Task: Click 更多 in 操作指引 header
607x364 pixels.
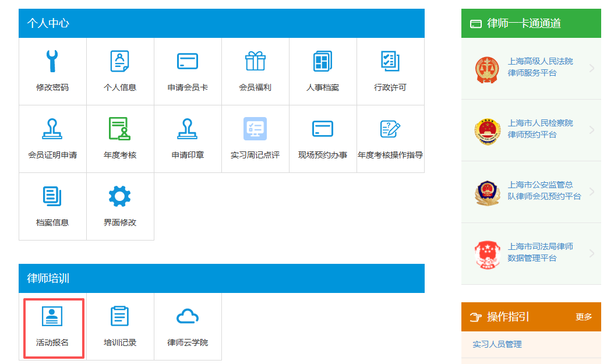Action: coord(584,317)
